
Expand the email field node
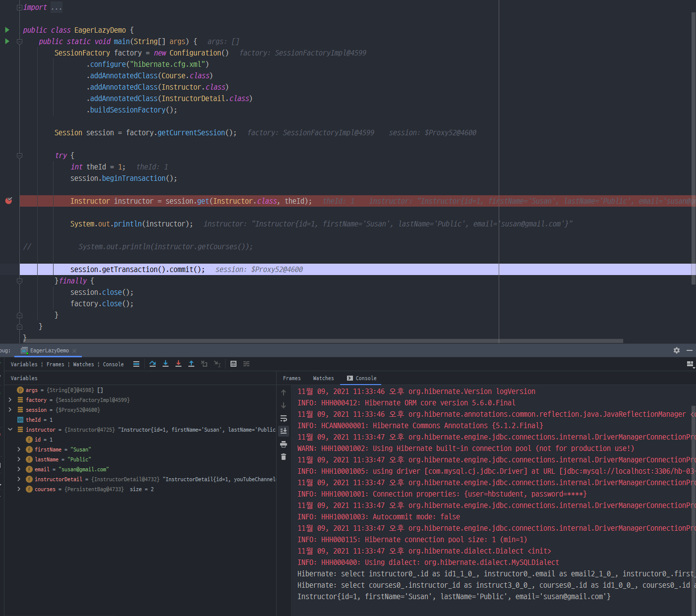19,469
